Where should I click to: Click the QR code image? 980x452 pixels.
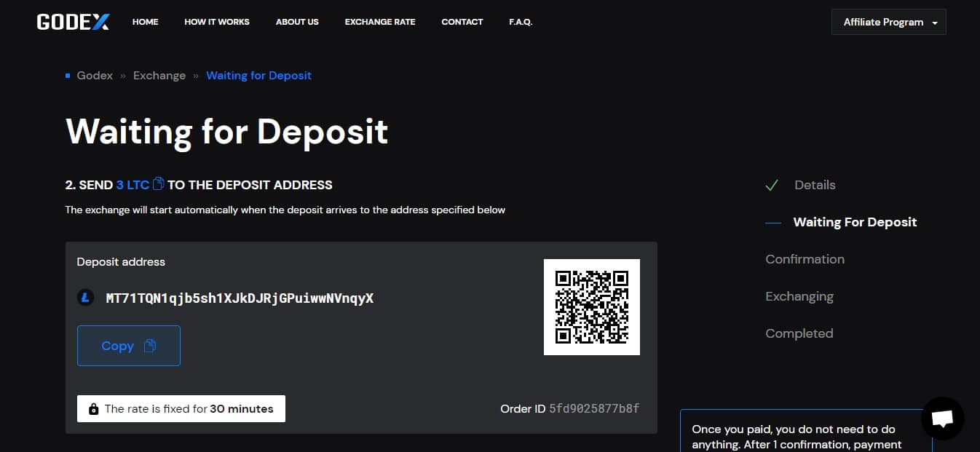pos(592,307)
